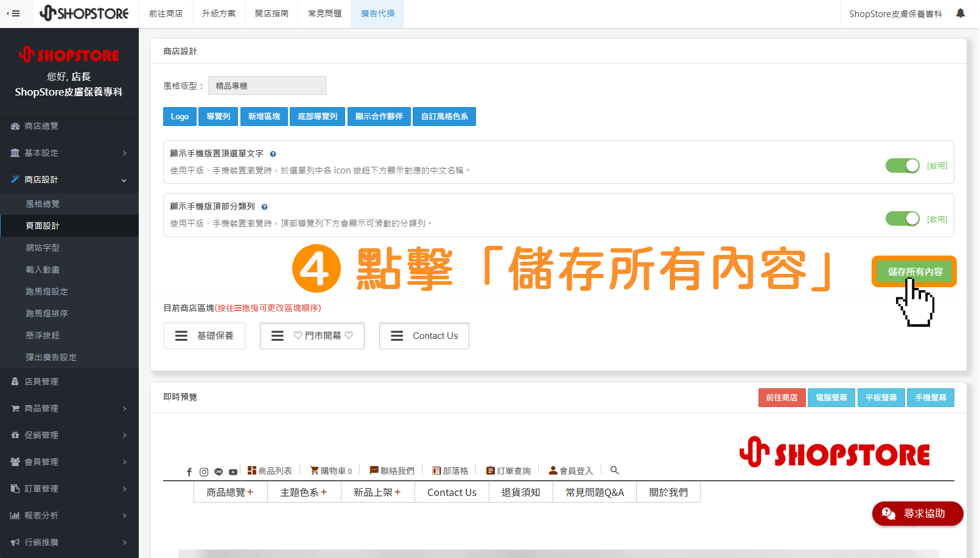Click the 導覽列 button
980x558 pixels.
coord(219,116)
